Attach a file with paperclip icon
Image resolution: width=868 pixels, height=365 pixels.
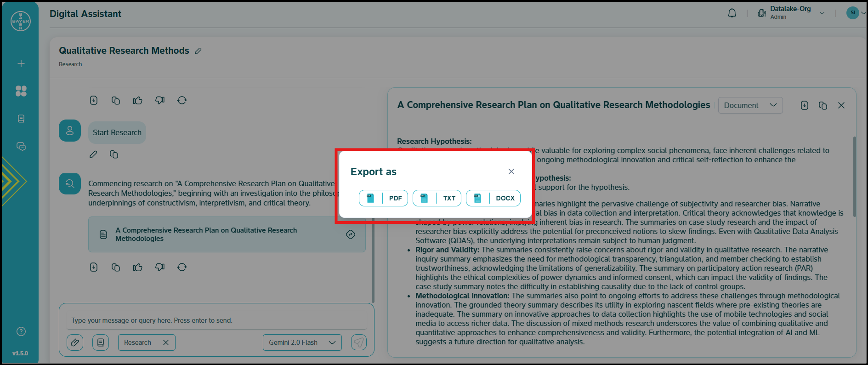coord(75,342)
